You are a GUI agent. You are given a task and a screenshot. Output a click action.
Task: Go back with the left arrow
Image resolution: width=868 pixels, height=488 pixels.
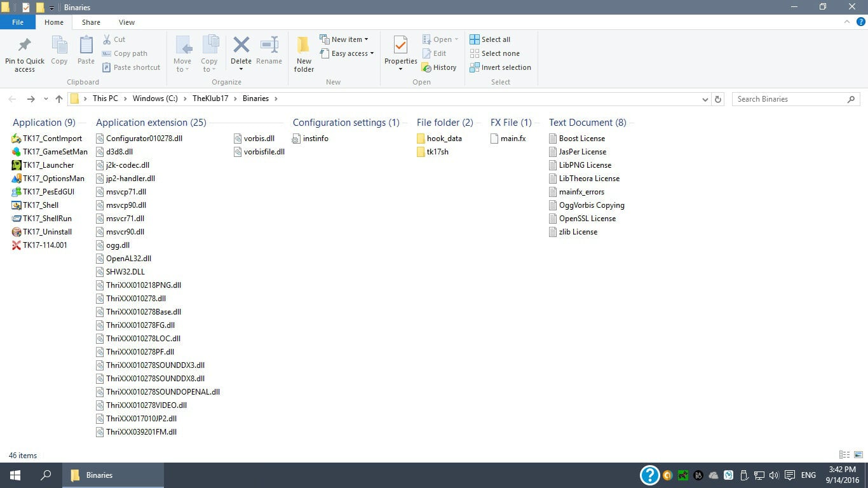(x=12, y=99)
